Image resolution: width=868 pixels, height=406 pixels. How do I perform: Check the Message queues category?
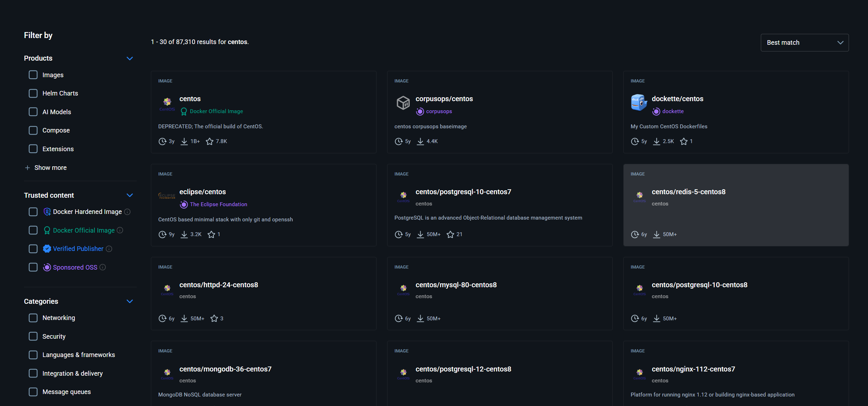[33, 392]
